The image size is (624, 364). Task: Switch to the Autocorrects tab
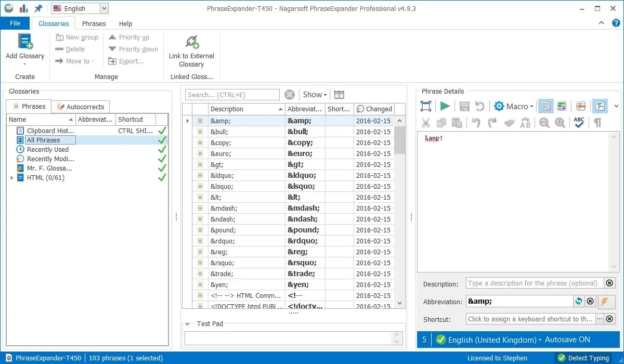point(81,106)
